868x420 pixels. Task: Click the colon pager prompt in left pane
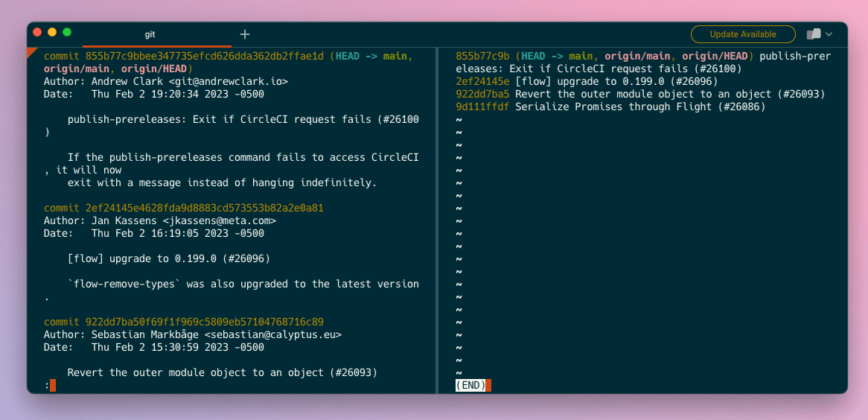(47, 385)
